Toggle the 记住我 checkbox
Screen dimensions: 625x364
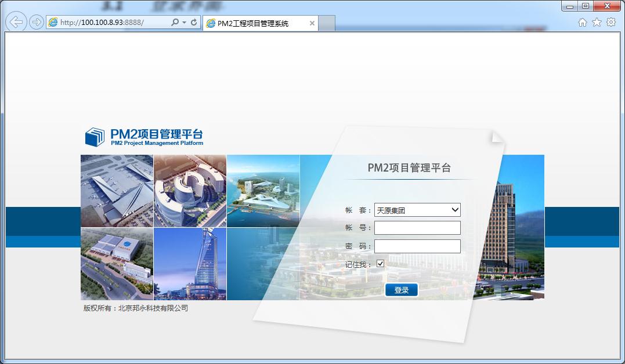(380, 264)
